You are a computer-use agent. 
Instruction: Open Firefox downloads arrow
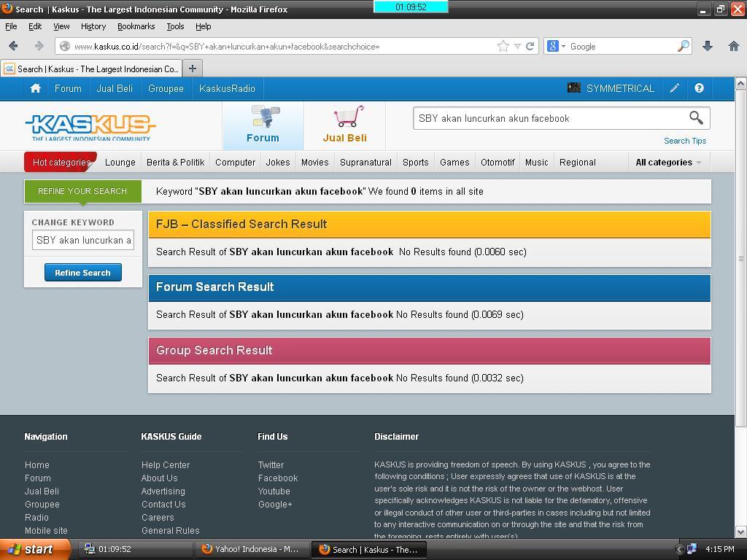[708, 46]
